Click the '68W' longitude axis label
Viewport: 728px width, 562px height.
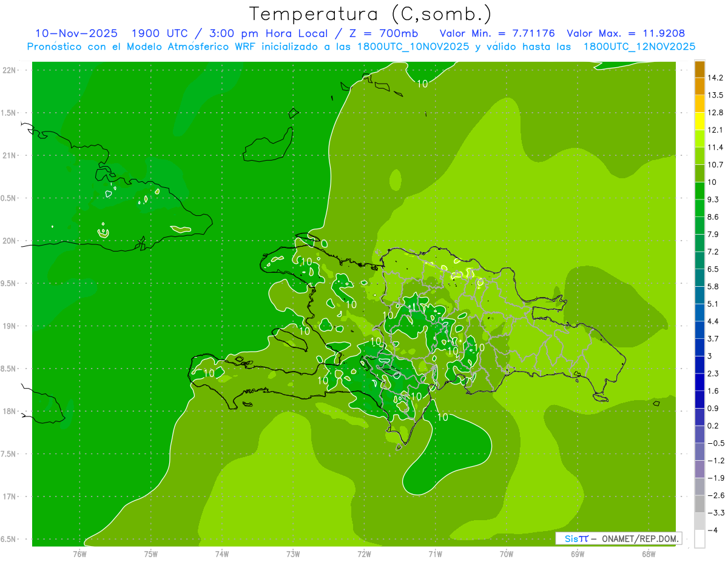coord(649,554)
